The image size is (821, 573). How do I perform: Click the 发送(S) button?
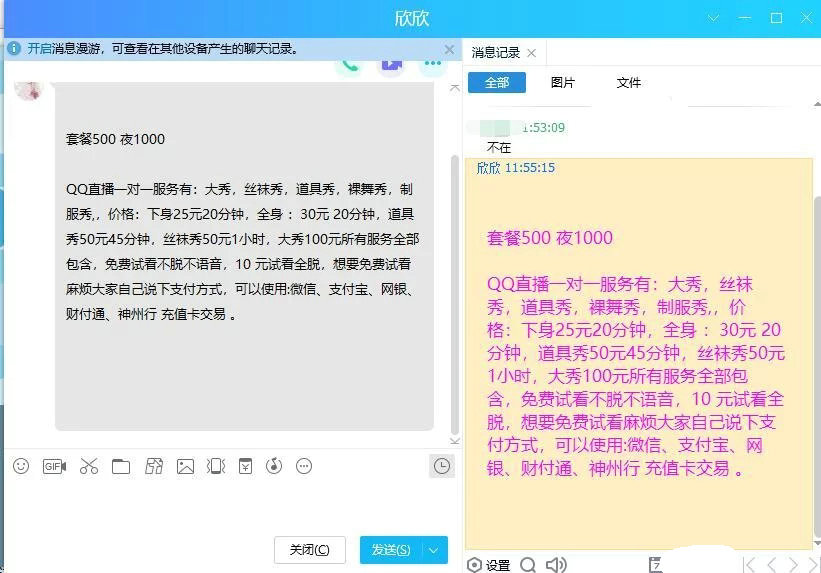coord(390,549)
